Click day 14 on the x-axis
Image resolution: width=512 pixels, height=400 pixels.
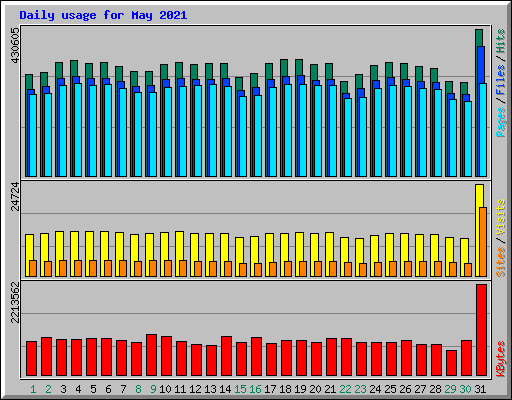click(225, 389)
